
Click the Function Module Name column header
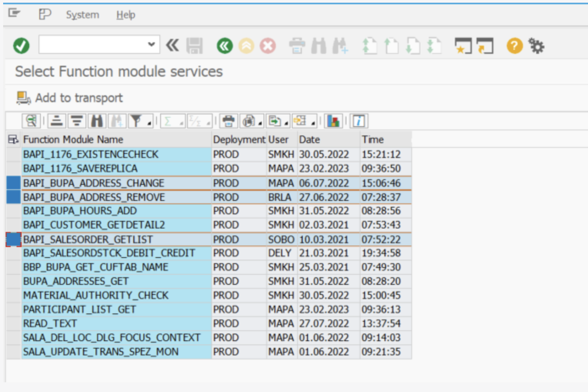click(73, 139)
